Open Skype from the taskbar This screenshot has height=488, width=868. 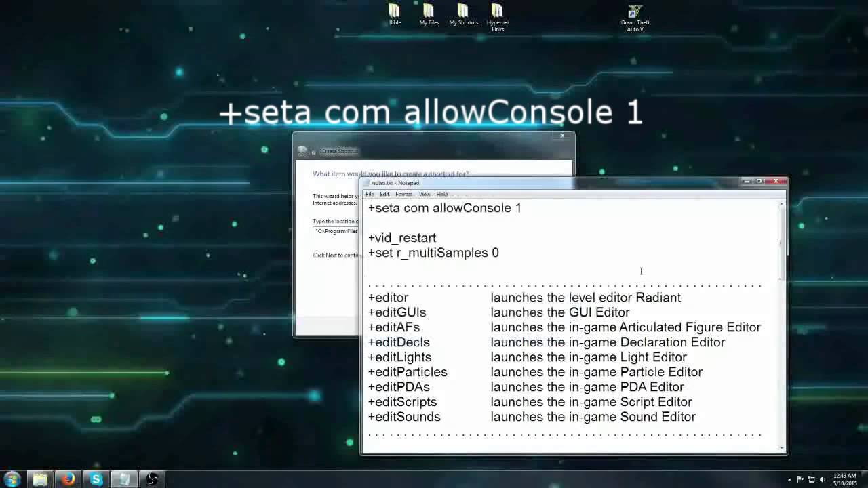point(96,479)
